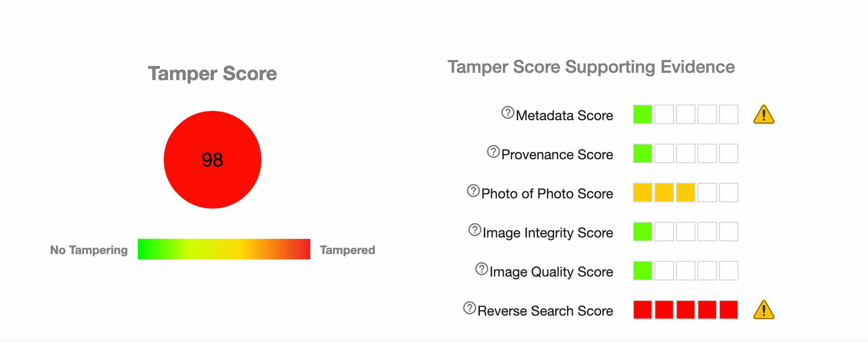
Task: Click the last red Reverse Search box
Action: (728, 310)
